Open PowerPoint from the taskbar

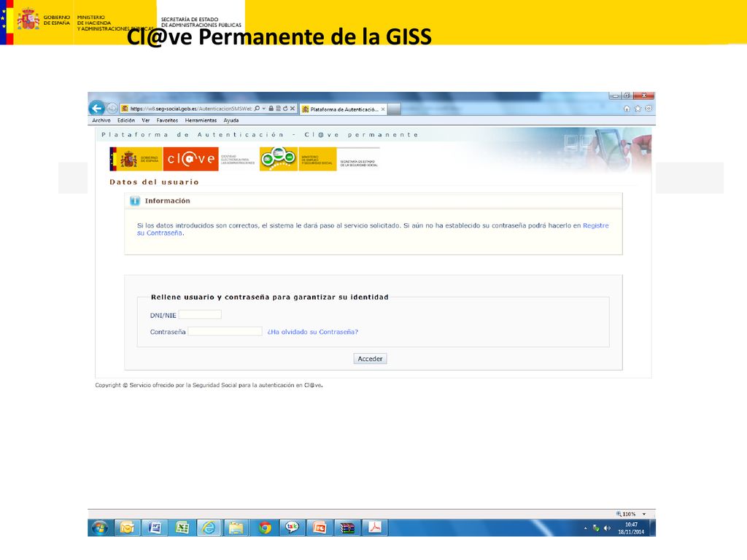click(x=320, y=528)
